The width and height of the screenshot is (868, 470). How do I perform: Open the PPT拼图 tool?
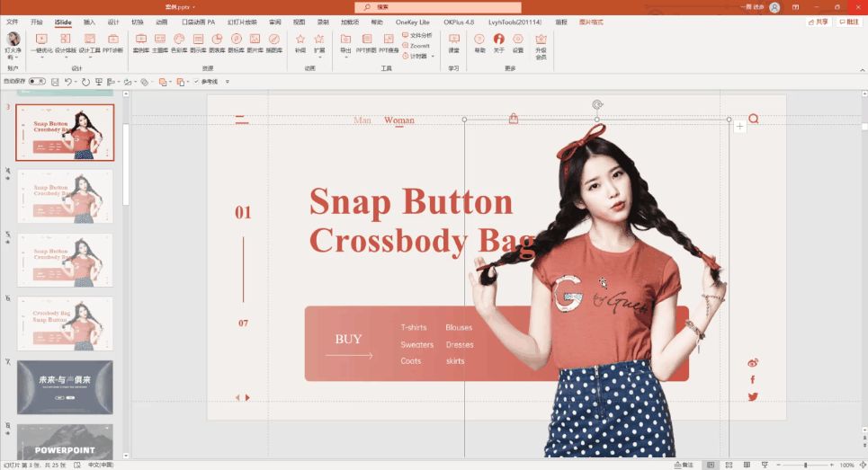[366, 43]
